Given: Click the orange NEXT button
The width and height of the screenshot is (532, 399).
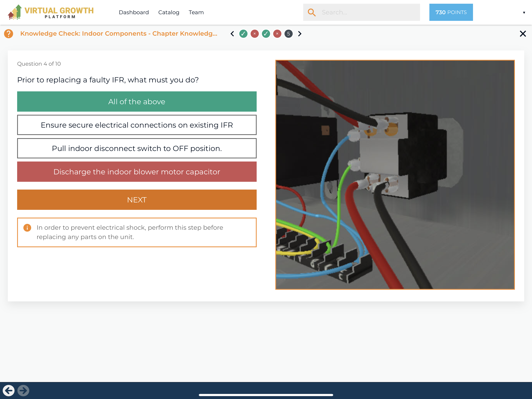Looking at the screenshot, I should [137, 200].
